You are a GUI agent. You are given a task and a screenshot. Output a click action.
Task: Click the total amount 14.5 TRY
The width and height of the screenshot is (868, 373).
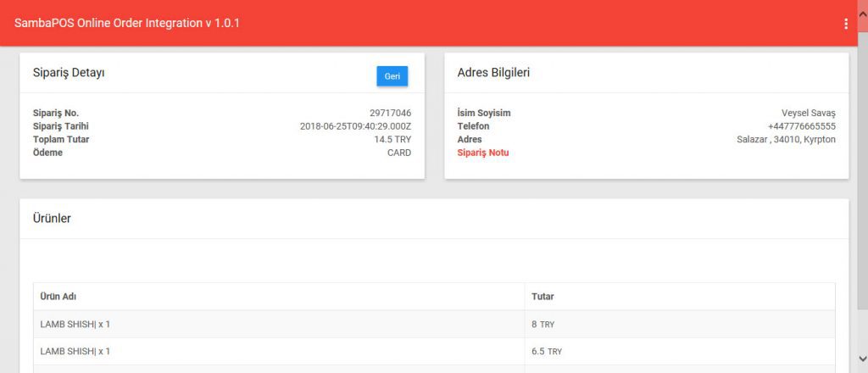tap(392, 139)
